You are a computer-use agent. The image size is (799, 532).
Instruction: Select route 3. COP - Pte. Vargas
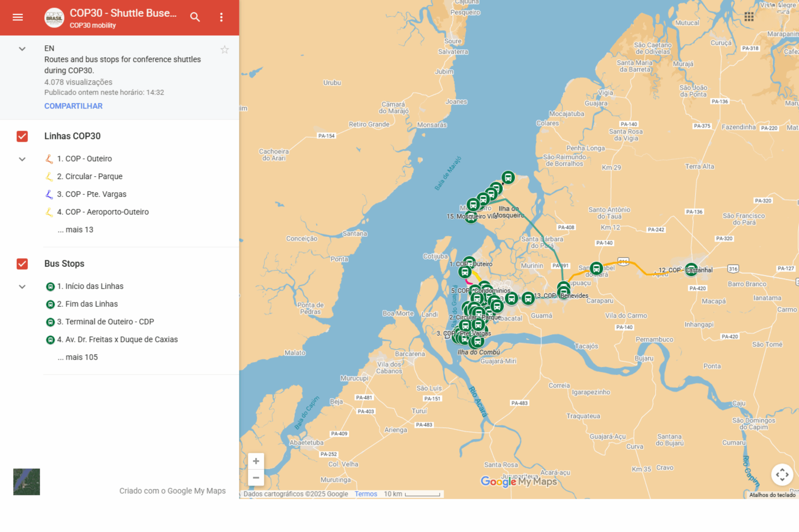[x=91, y=194]
